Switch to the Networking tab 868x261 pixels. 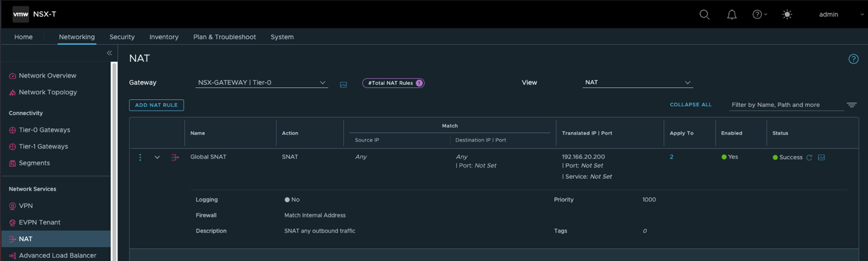point(77,37)
